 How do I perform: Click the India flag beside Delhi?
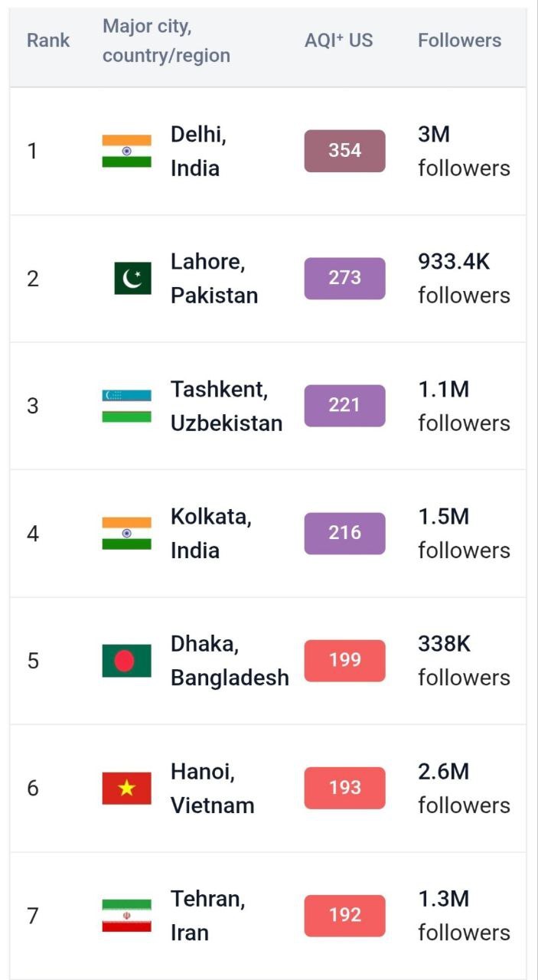[x=127, y=151]
